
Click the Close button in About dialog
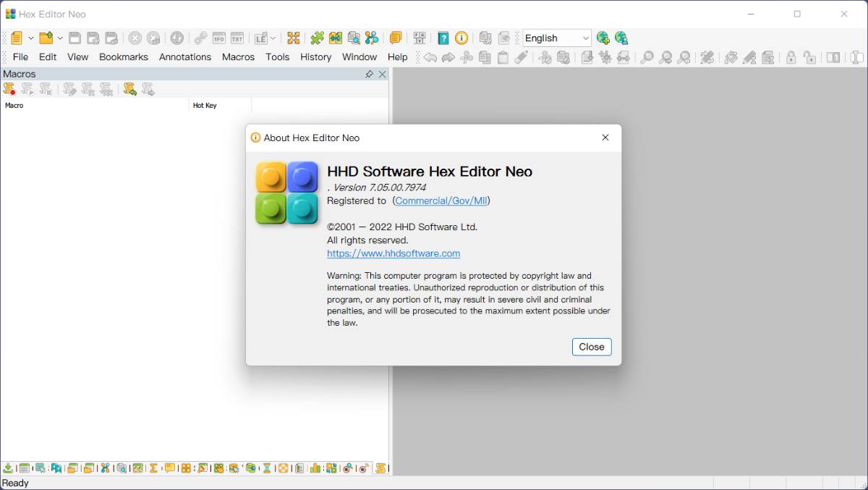592,347
